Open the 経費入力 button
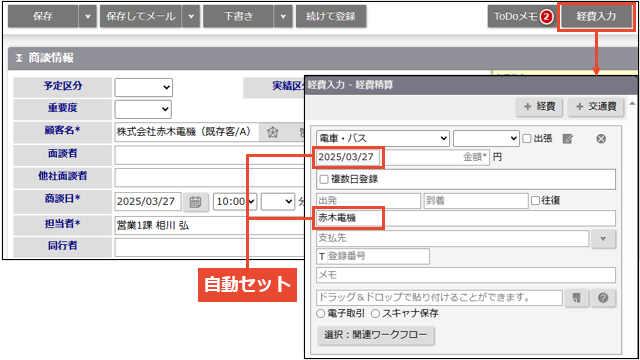The image size is (640, 360). coord(596,16)
